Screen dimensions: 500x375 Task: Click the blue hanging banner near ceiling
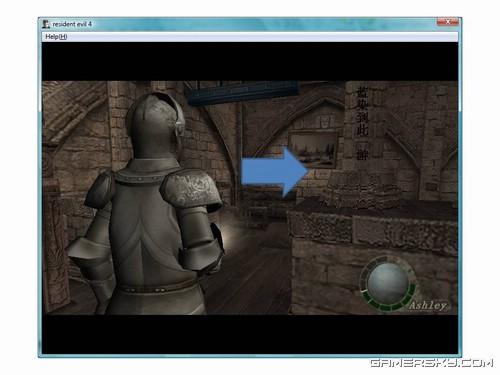coord(242,92)
